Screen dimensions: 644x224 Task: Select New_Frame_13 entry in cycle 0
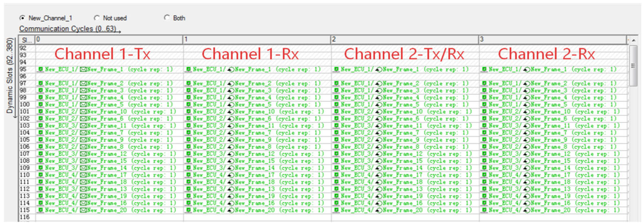point(107,189)
